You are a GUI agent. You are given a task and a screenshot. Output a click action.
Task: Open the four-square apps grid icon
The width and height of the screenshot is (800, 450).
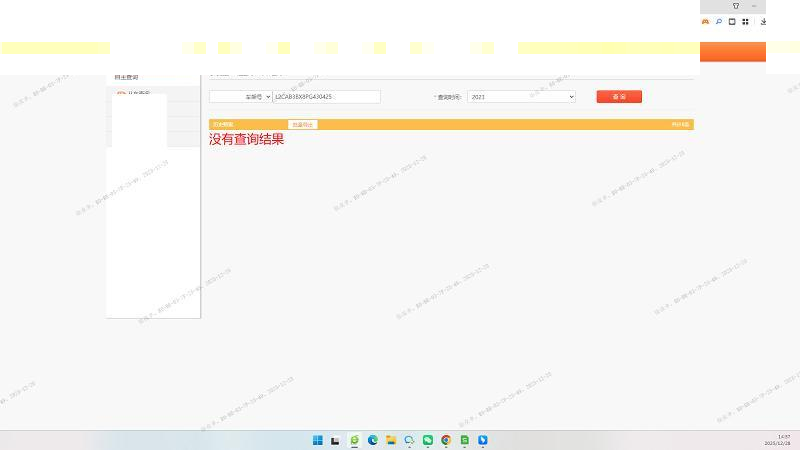click(745, 21)
